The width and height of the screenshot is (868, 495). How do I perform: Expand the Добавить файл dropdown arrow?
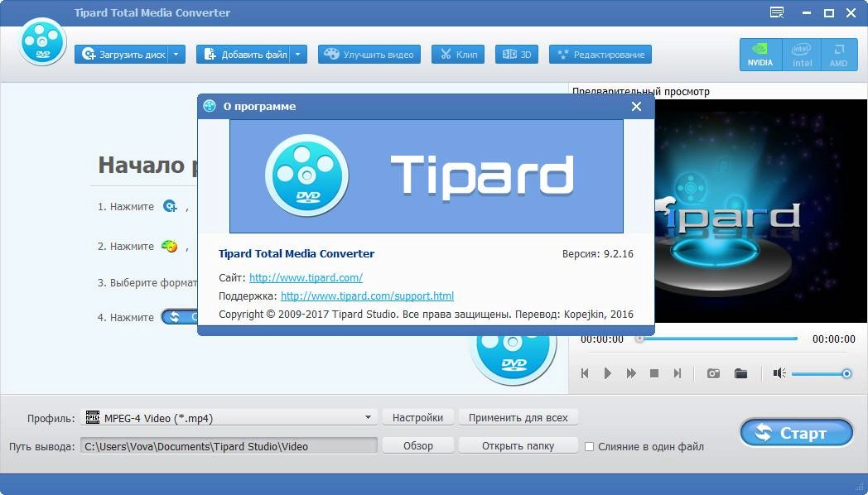pos(298,54)
